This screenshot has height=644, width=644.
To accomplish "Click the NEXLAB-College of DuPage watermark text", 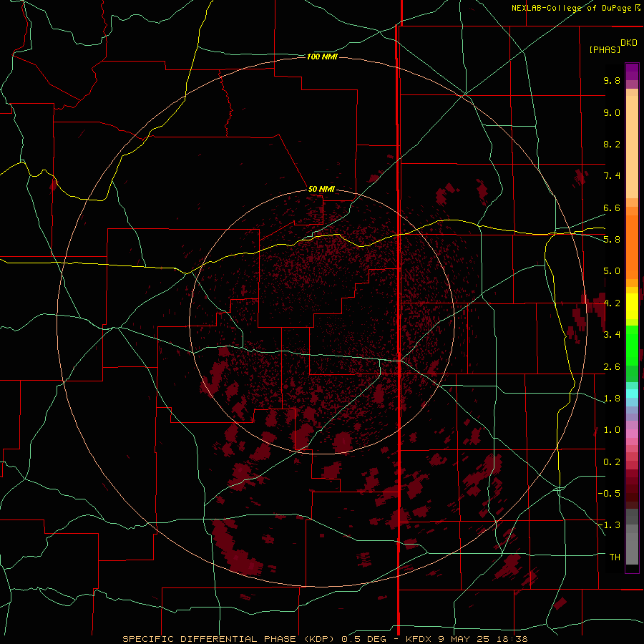I will tap(575, 8).
